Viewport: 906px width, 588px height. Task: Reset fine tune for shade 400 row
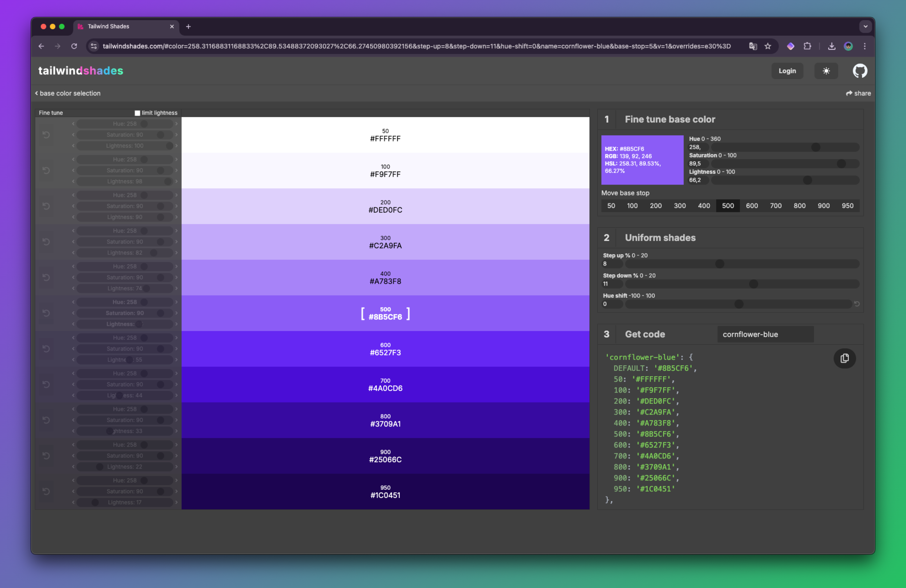pos(46,277)
